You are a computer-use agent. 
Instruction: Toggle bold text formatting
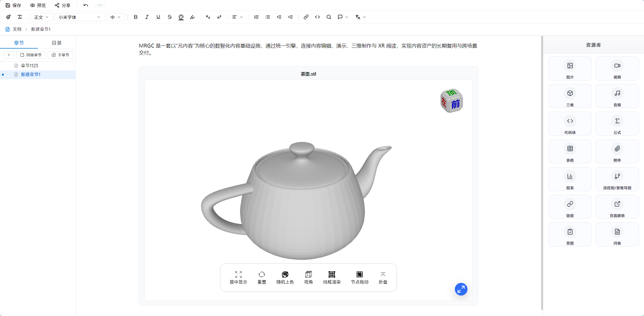click(x=136, y=17)
